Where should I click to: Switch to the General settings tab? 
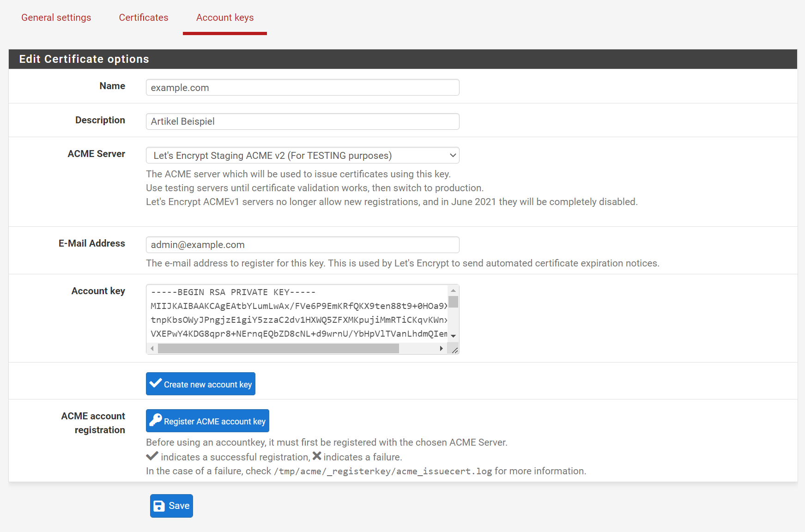56,18
